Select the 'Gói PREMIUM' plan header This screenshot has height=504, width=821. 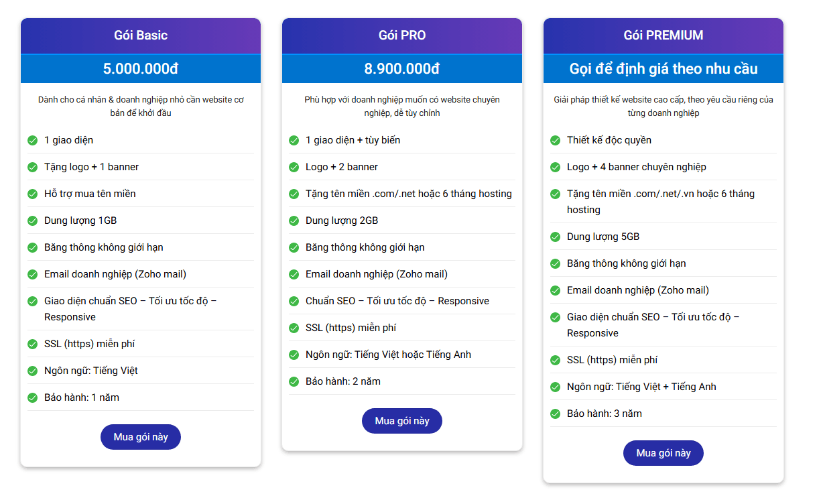(664, 36)
